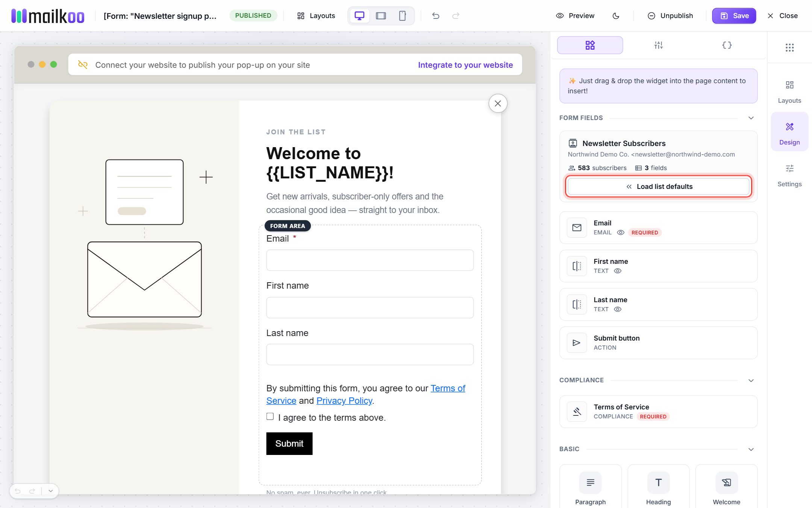Screen dimensions: 812x508
Task: Select Settings in right sidebar
Action: [x=789, y=175]
